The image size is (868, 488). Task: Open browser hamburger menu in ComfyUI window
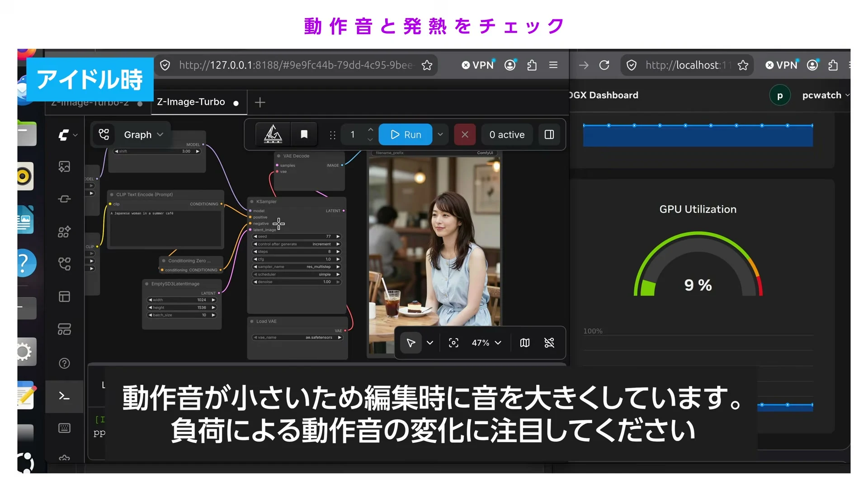(x=553, y=65)
